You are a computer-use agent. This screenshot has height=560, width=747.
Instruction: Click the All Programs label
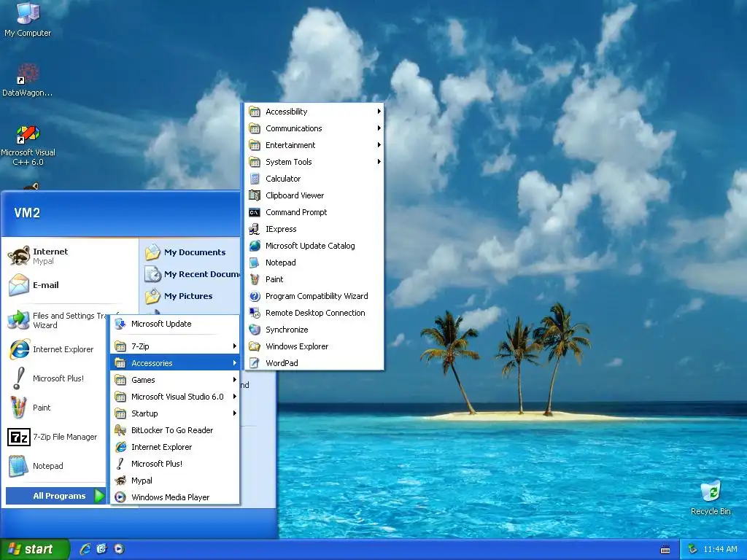tap(59, 496)
